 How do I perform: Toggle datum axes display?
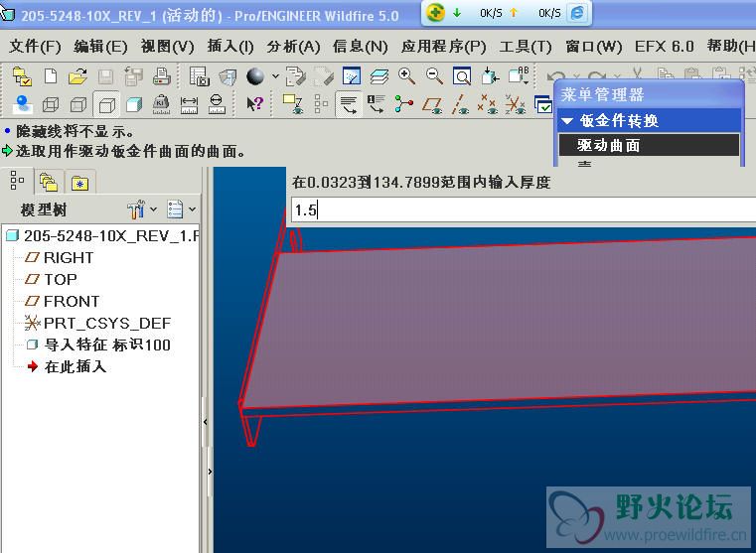(460, 104)
